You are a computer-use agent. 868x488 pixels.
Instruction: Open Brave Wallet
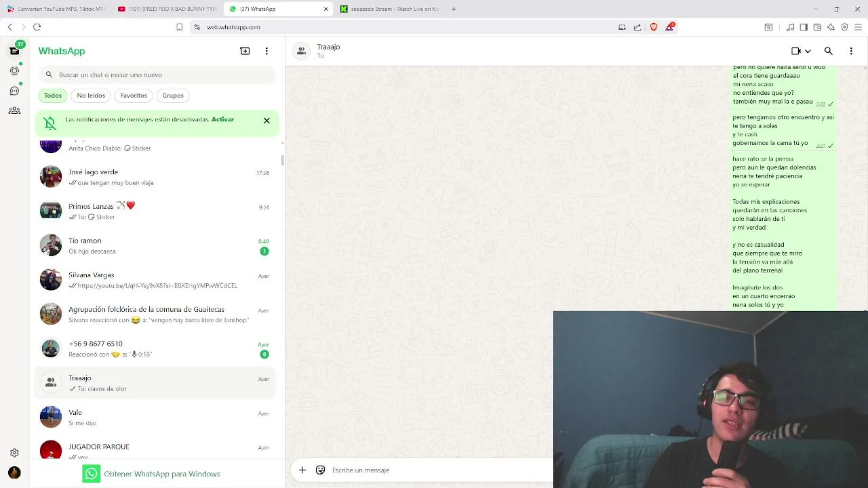pos(817,27)
